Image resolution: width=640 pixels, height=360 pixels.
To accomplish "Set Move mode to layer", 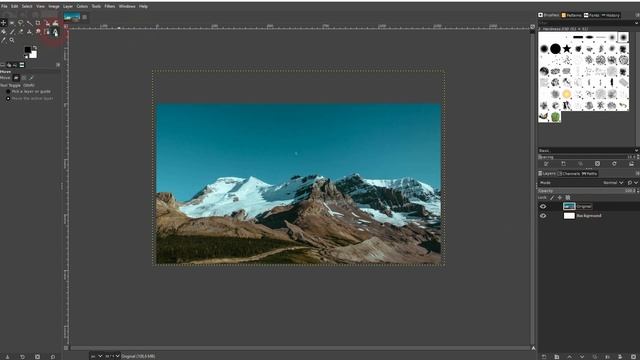I will (x=16, y=78).
